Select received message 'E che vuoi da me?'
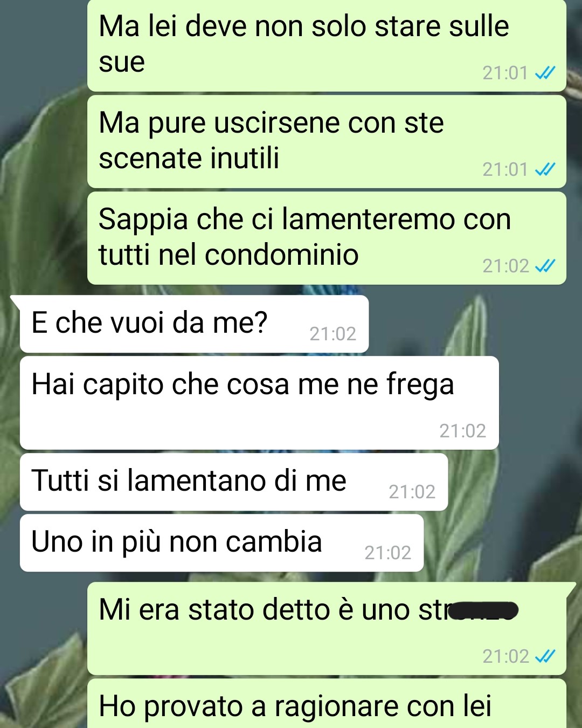The image size is (582, 728). (194, 324)
